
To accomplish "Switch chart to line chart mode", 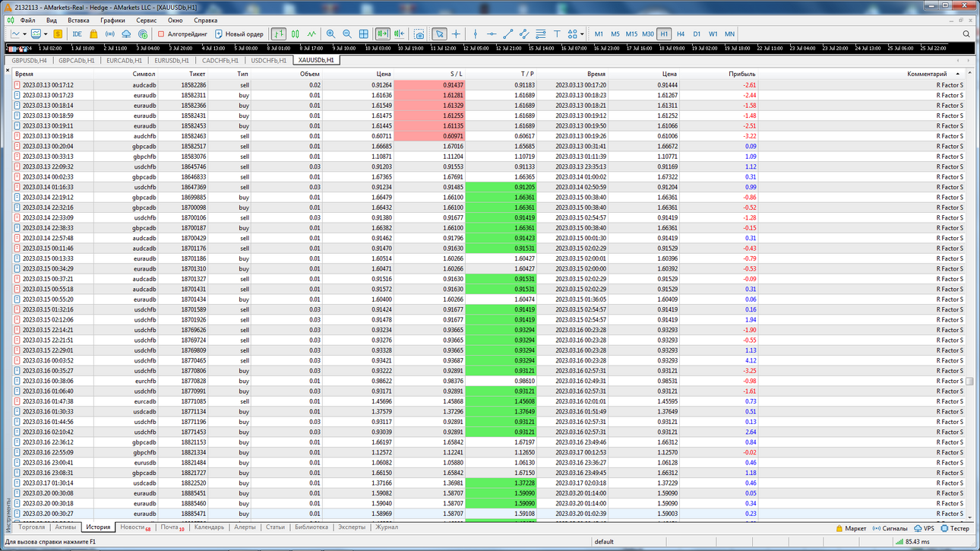I will click(x=311, y=34).
